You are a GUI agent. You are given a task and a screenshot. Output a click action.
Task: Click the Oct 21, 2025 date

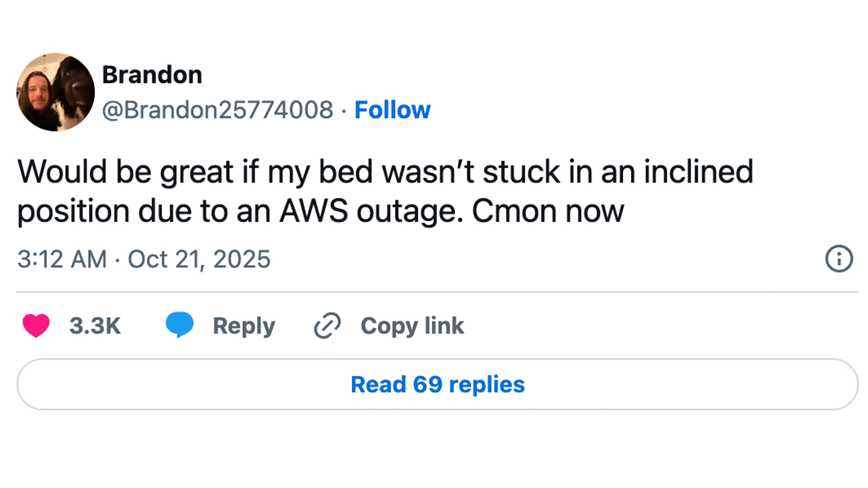199,259
